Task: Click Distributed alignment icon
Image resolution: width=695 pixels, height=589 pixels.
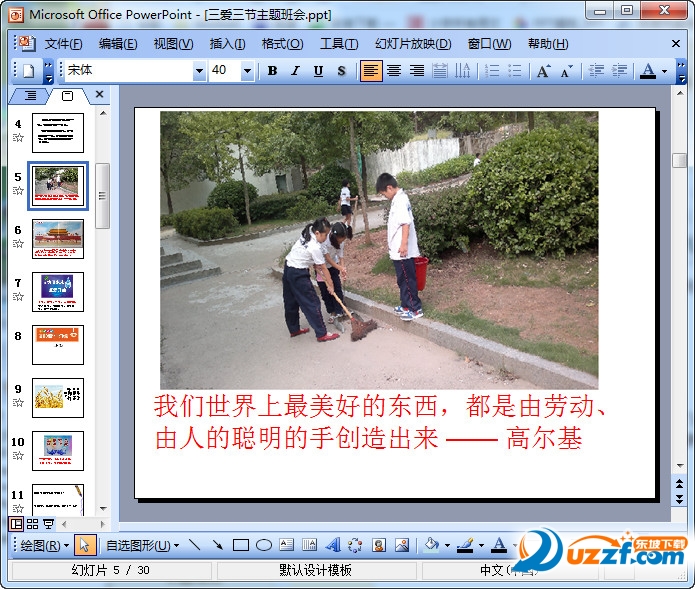Action: pos(440,71)
